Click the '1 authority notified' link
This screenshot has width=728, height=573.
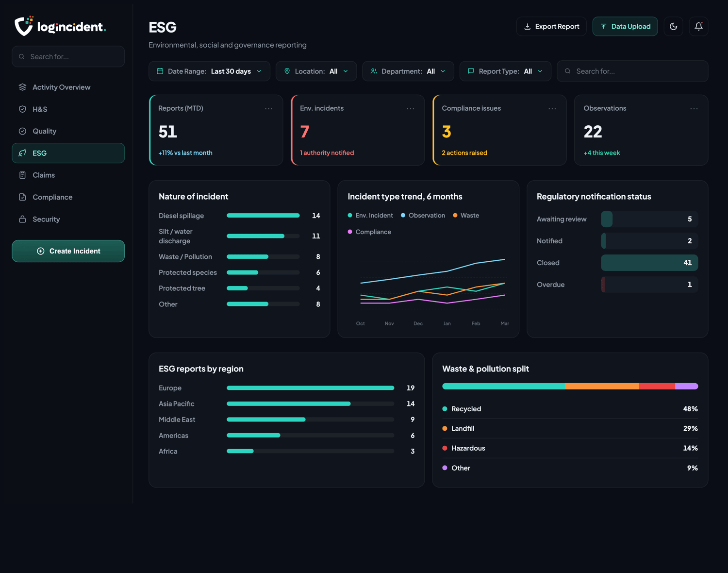pos(327,153)
